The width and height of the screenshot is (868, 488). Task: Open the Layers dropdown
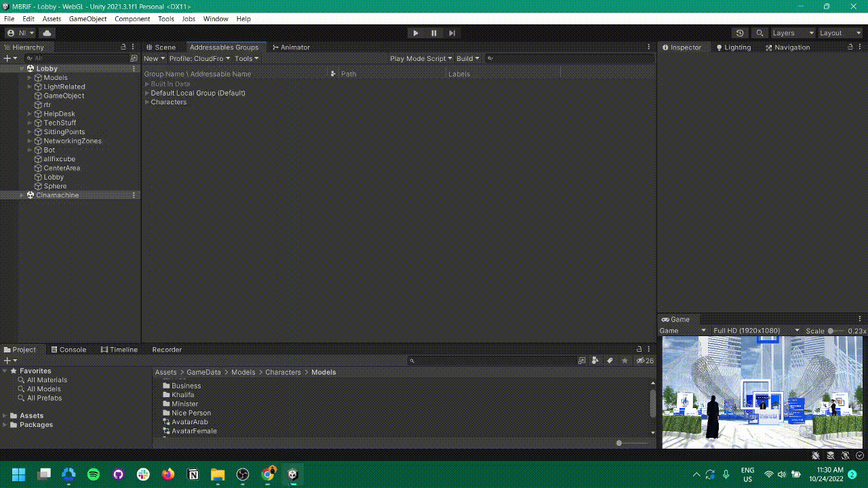tap(793, 33)
